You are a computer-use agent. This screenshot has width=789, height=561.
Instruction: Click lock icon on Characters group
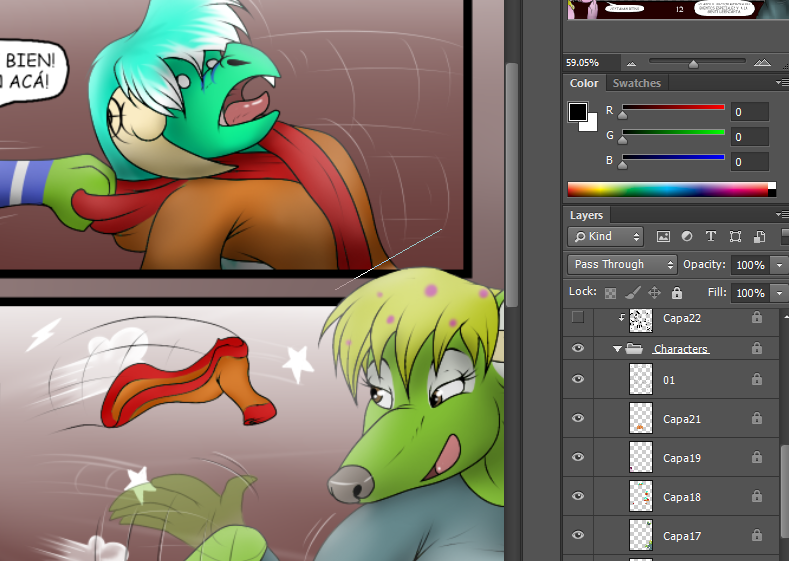click(x=757, y=348)
